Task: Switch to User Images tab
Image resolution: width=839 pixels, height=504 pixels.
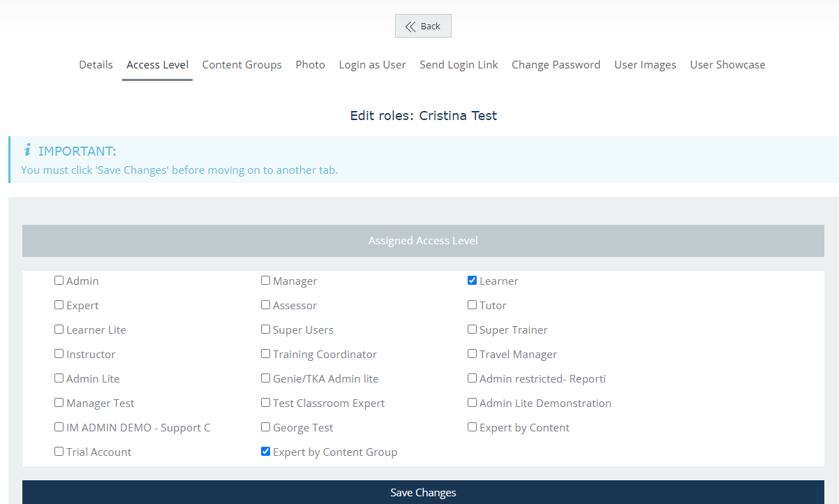Action: point(645,64)
